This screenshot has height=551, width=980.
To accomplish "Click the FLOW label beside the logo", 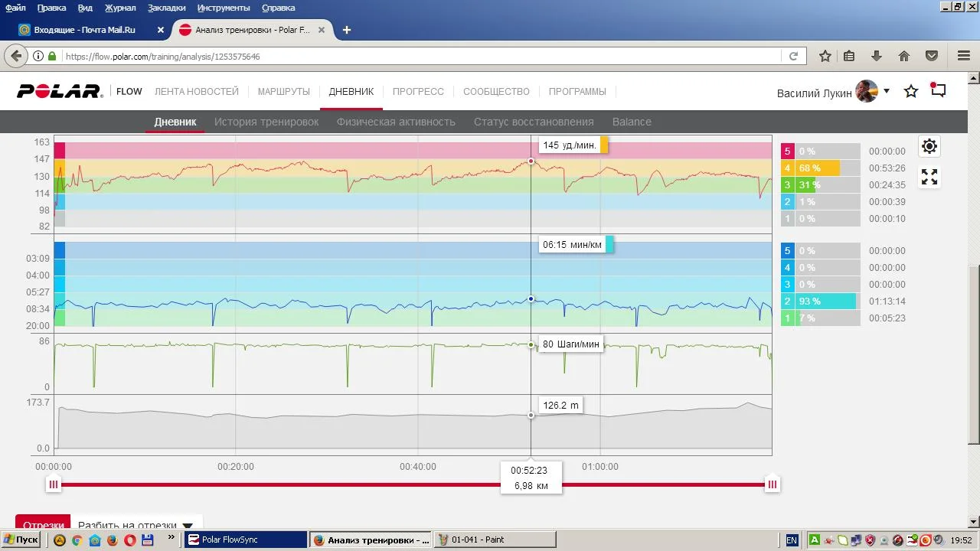I will click(129, 92).
